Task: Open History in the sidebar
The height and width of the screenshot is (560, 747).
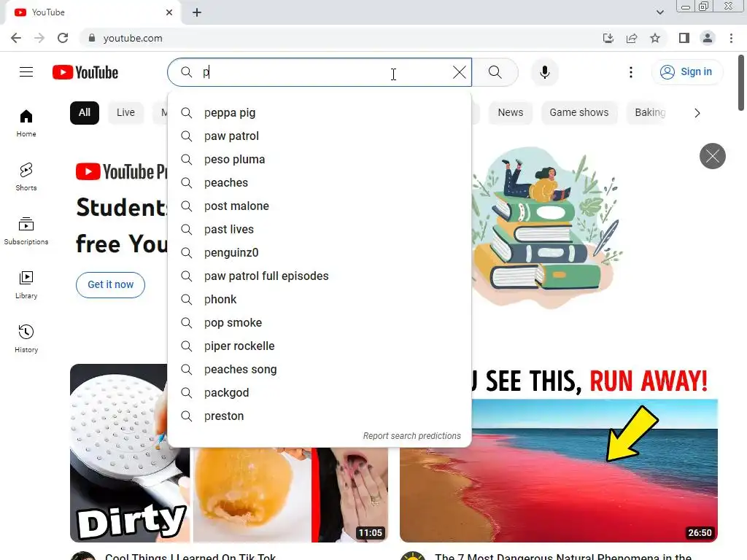Action: [26, 338]
